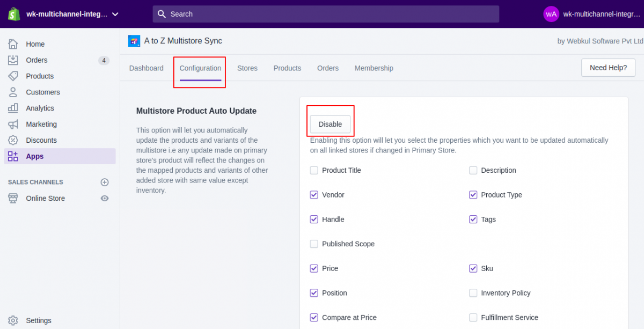Switch to the Products tab
This screenshot has height=329, width=644.
[x=287, y=68]
